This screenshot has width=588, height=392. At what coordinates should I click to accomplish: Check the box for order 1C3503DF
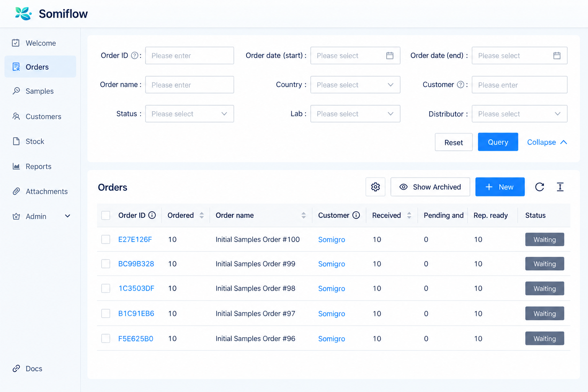106,288
